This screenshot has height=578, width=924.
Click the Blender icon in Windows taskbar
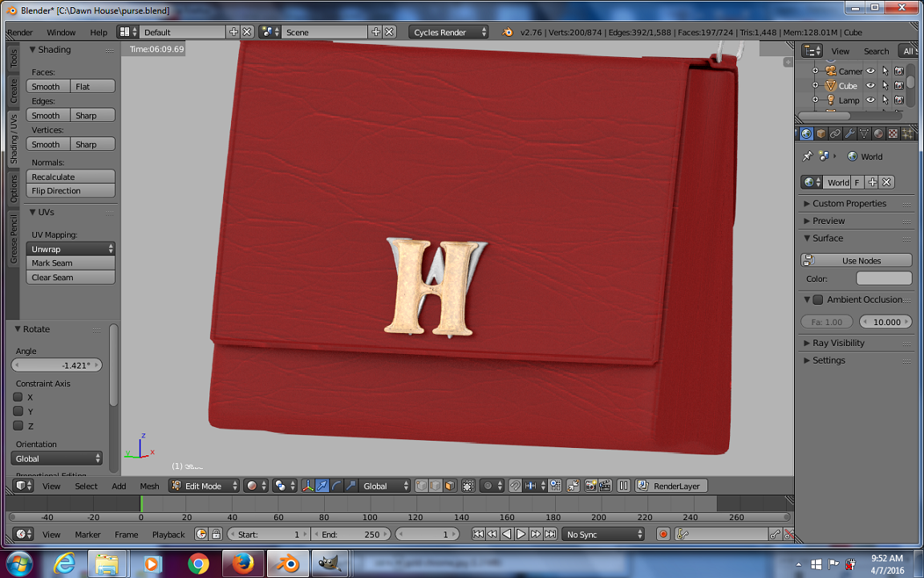click(287, 564)
